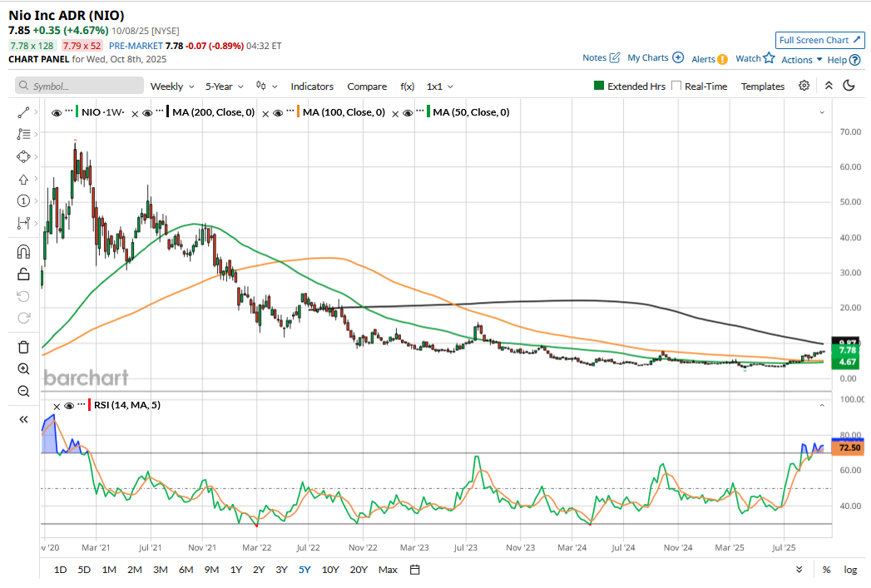This screenshot has height=588, width=871.
Task: Select the arrow marker tool
Action: pos(23,180)
